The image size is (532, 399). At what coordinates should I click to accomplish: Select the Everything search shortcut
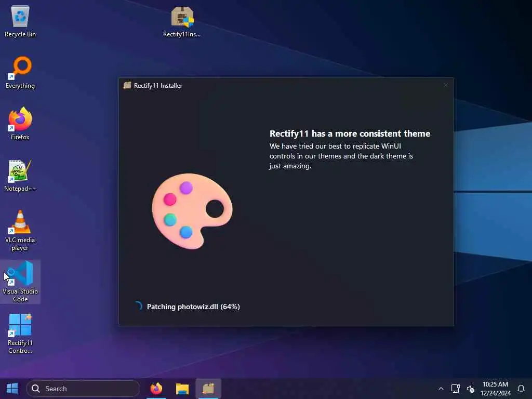pos(20,73)
